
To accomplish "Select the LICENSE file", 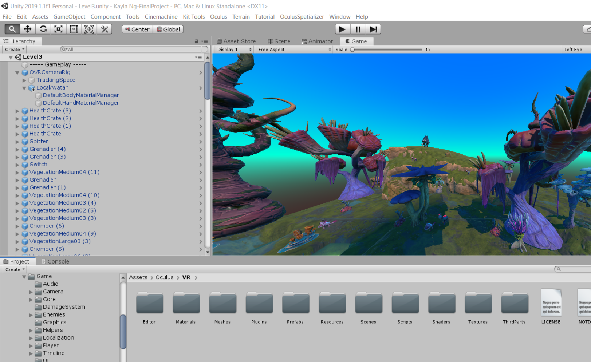I will coord(551,307).
